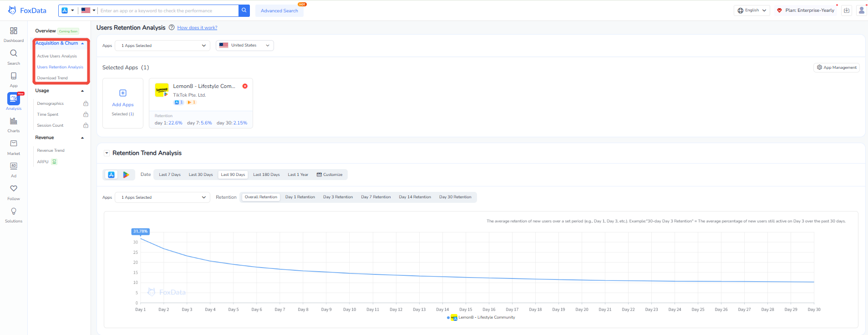Click the Advanced Search button

click(x=279, y=10)
